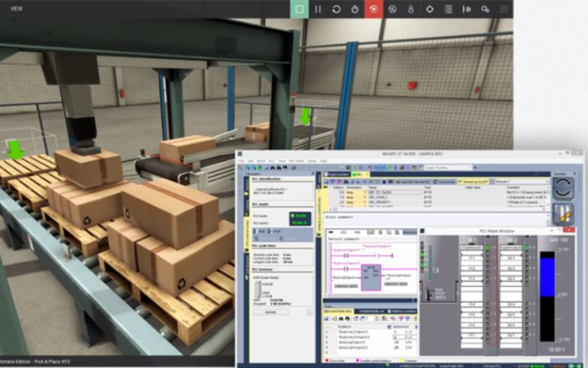Click the printer icon in WinSPS main toolbar
The image size is (588, 368).
pos(294,168)
